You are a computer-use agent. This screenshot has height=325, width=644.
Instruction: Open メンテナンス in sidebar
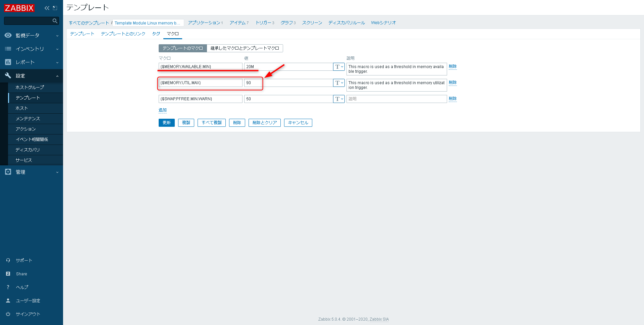tap(36, 118)
